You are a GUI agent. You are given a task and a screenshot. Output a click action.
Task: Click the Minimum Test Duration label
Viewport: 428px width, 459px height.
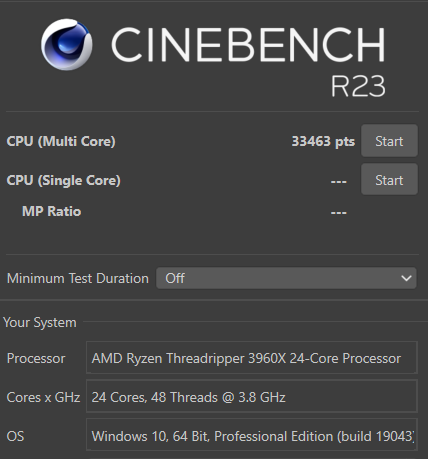pyautogui.click(x=78, y=278)
